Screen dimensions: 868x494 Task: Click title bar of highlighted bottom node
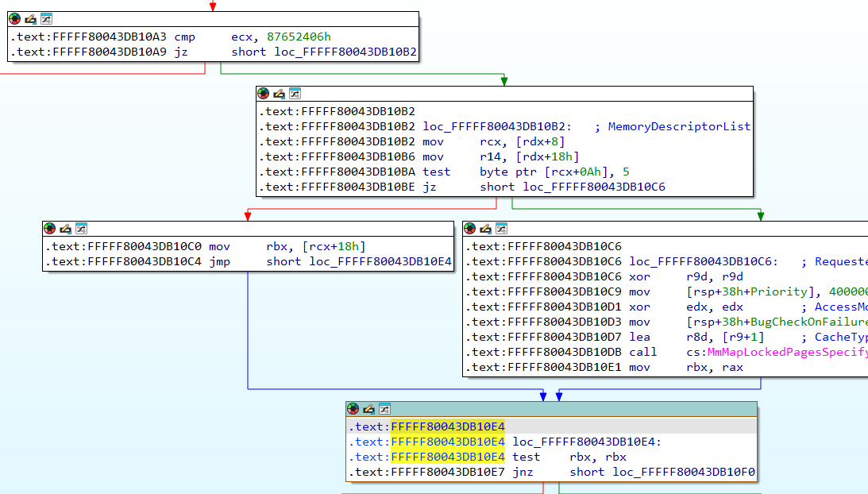coord(551,409)
